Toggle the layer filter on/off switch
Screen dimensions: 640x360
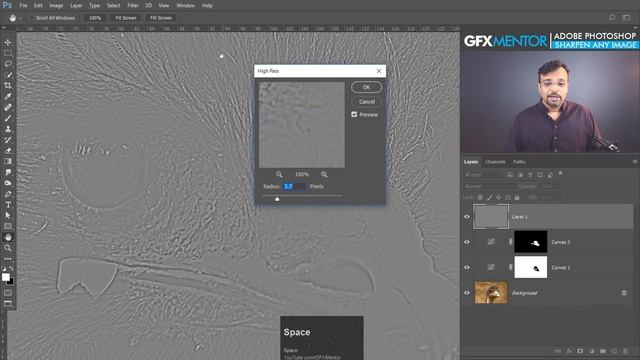tap(560, 173)
